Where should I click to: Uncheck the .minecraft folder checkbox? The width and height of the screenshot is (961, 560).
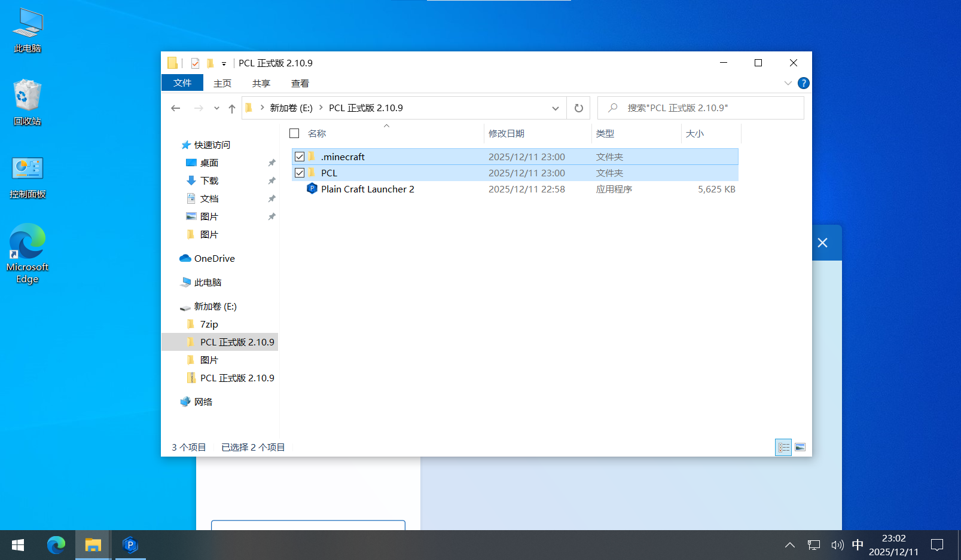tap(300, 157)
